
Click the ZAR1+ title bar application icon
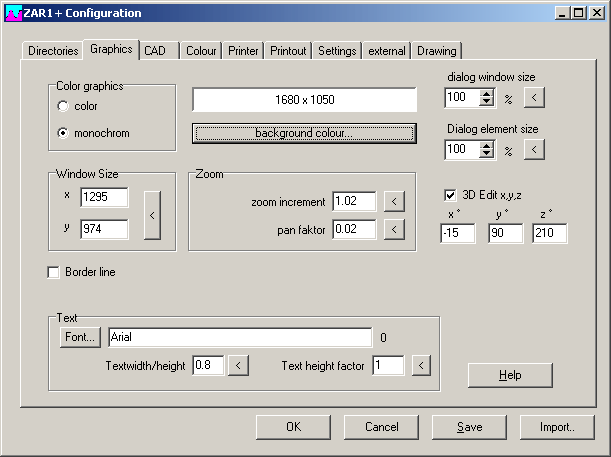(12, 13)
